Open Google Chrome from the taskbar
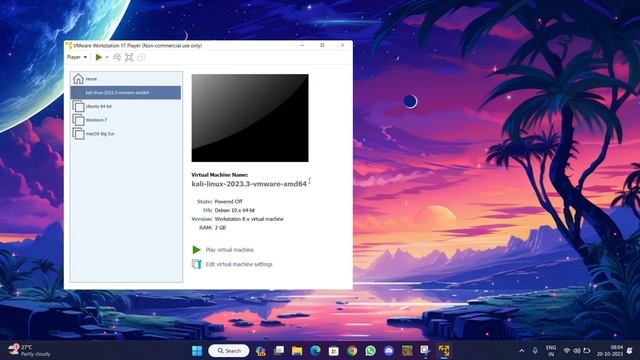Image resolution: width=640 pixels, height=360 pixels. pos(352,351)
